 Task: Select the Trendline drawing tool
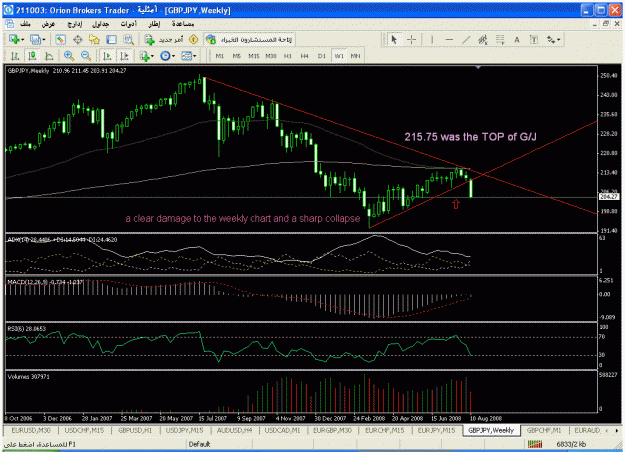point(466,39)
